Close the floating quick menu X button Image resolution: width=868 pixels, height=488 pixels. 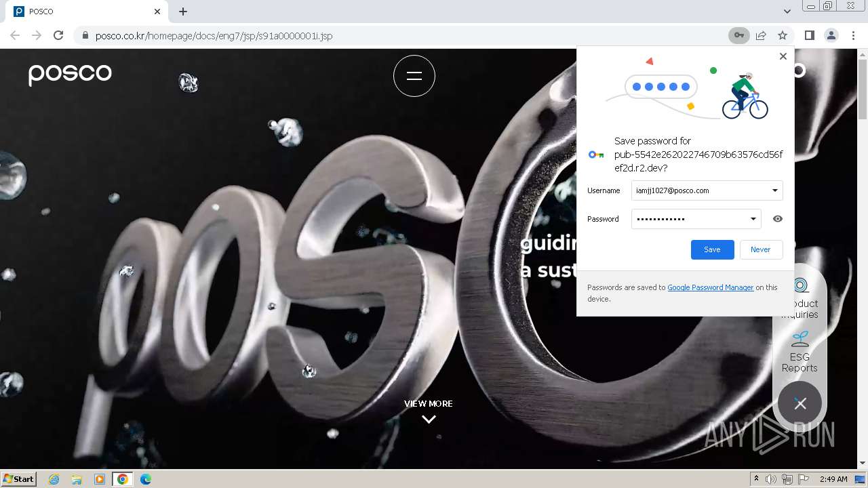(x=800, y=403)
